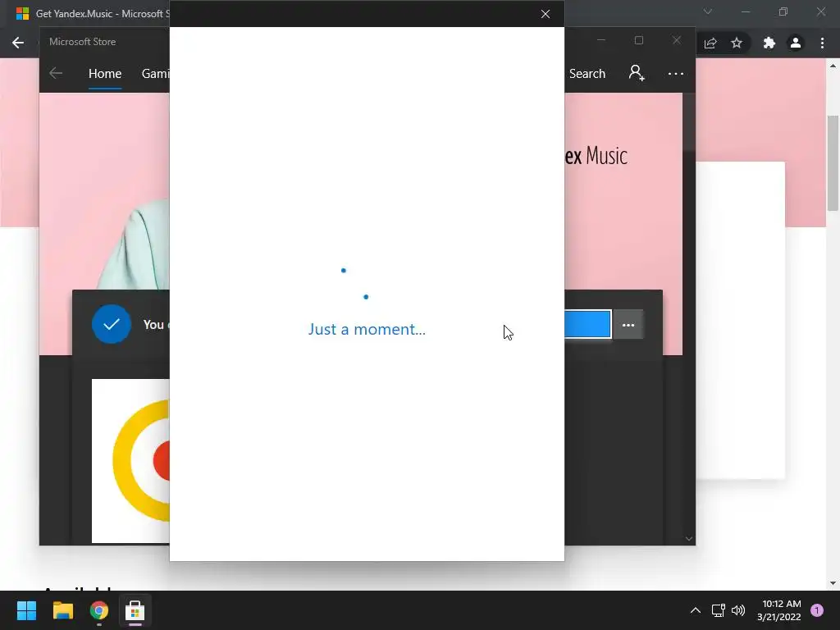Open the Home tab in Microsoft Store
This screenshot has width=840, height=630.
pyautogui.click(x=105, y=73)
